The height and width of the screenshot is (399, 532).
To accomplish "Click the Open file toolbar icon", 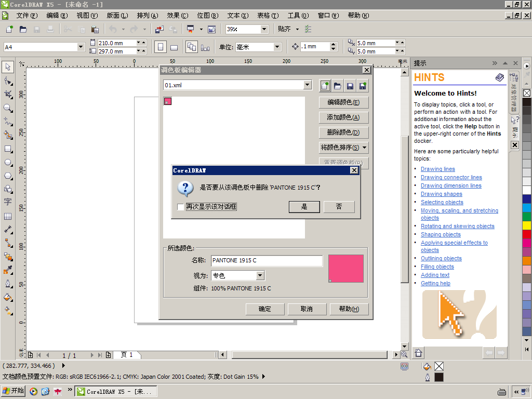I will pyautogui.click(x=23, y=29).
